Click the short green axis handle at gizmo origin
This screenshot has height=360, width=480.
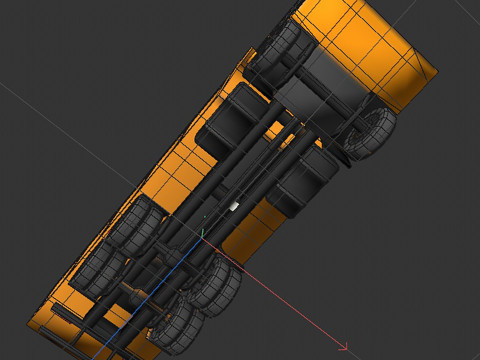(x=203, y=232)
